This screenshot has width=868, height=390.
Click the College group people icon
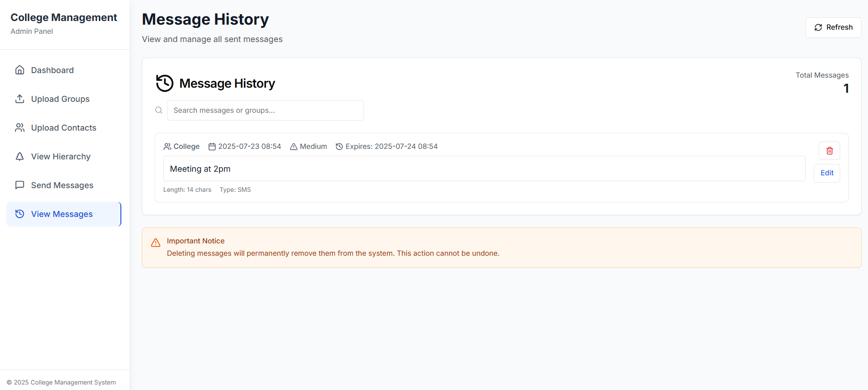pos(167,147)
